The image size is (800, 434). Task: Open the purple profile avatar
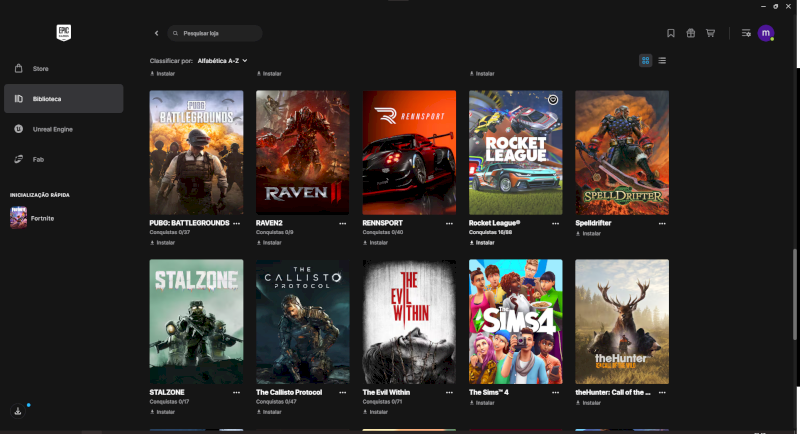pyautogui.click(x=765, y=33)
